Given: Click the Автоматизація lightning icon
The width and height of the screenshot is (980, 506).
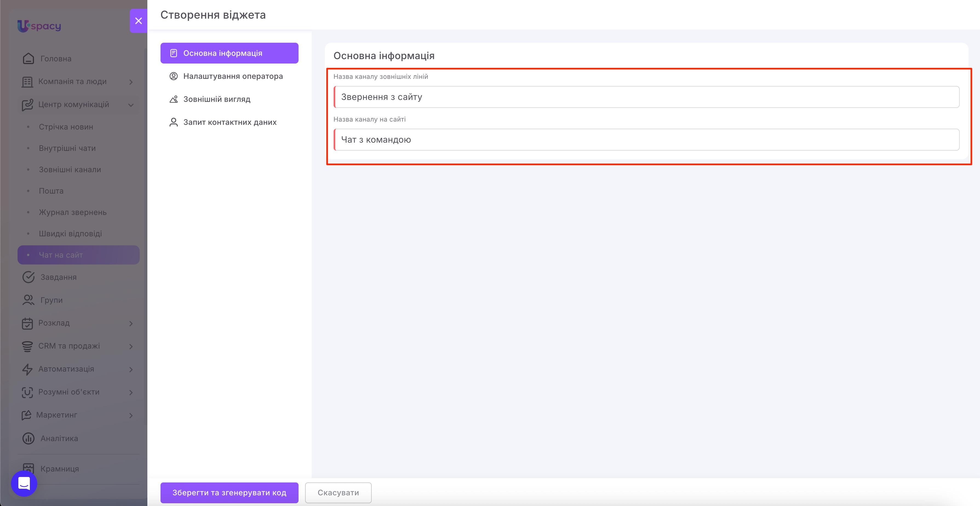Looking at the screenshot, I should coord(27,369).
